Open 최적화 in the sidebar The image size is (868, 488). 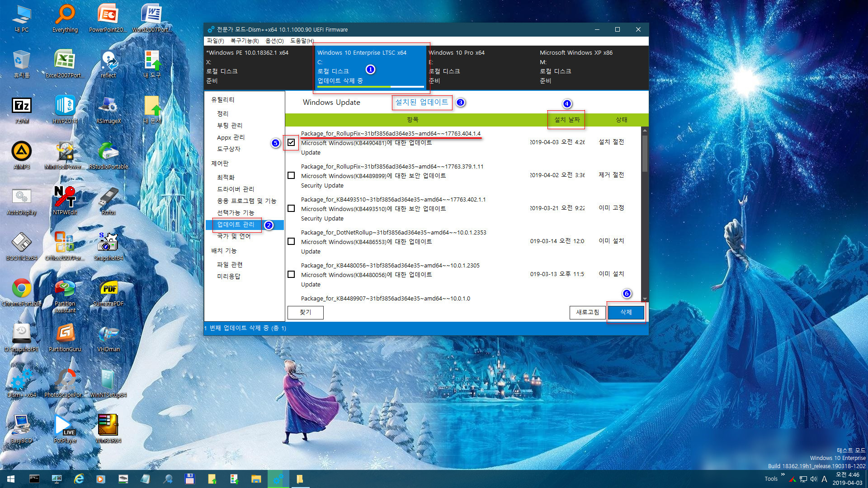226,178
